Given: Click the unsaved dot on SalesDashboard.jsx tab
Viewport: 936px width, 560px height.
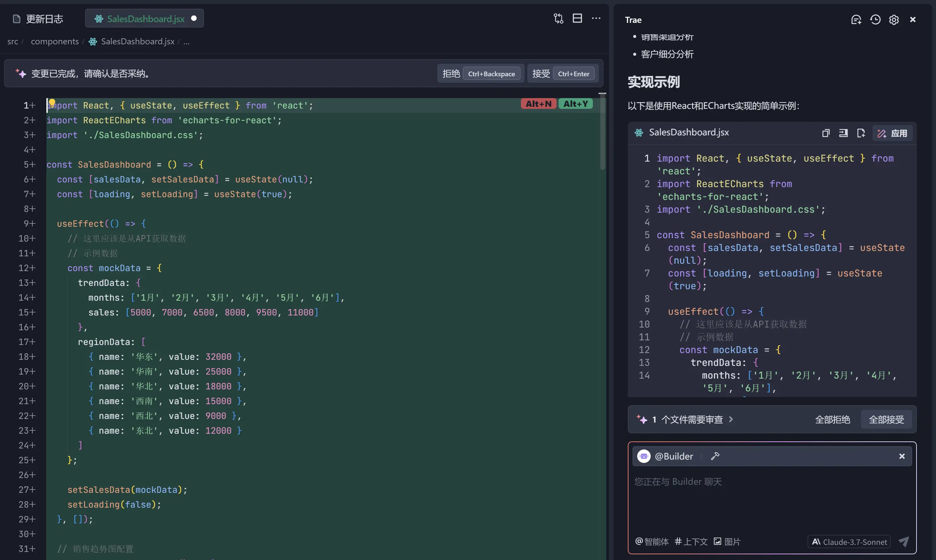Looking at the screenshot, I should (x=194, y=18).
